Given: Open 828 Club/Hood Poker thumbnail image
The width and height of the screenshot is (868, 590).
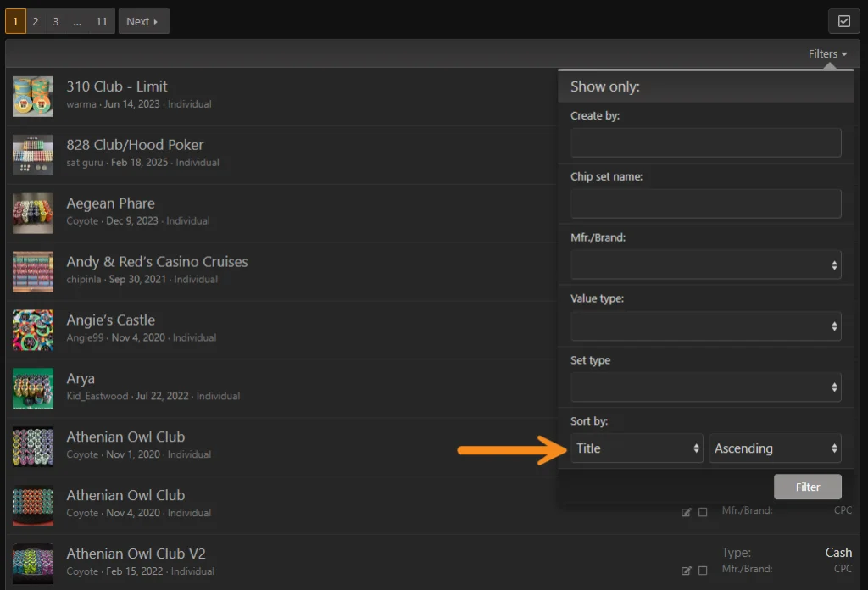Looking at the screenshot, I should click(x=33, y=155).
